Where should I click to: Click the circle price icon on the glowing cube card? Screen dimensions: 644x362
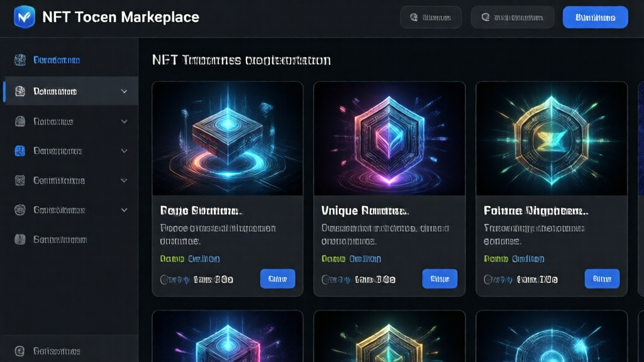tap(165, 279)
